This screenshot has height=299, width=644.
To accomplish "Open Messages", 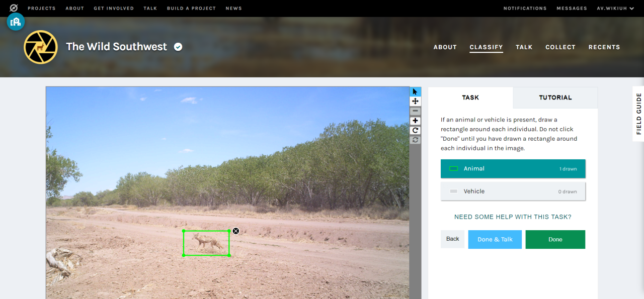I will (572, 9).
